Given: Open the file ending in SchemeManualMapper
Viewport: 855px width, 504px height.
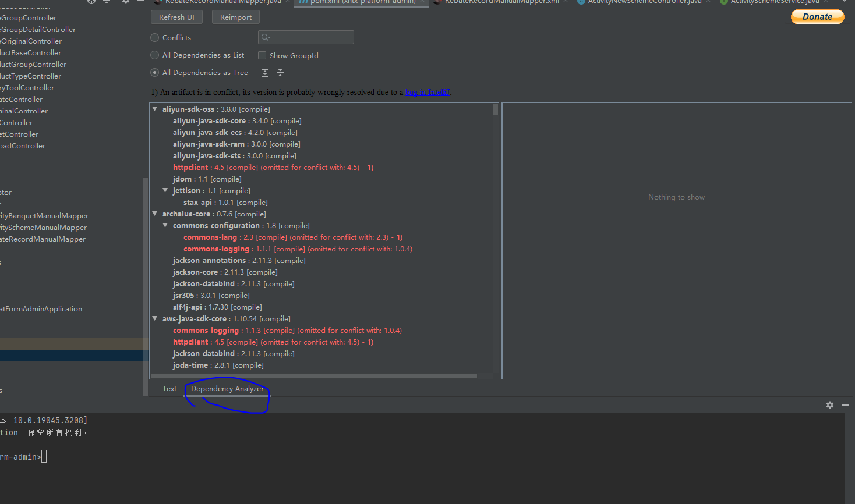Looking at the screenshot, I should (43, 228).
